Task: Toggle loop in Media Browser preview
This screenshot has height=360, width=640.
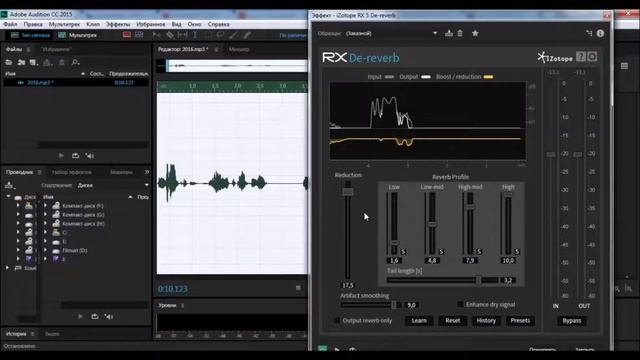Action: coord(95,316)
